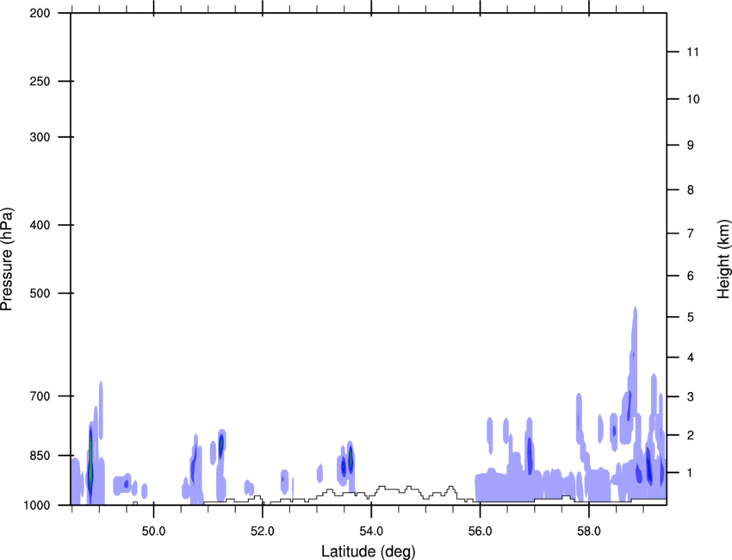
Task: Click the 54.0 latitude tick label
Action: (x=371, y=532)
